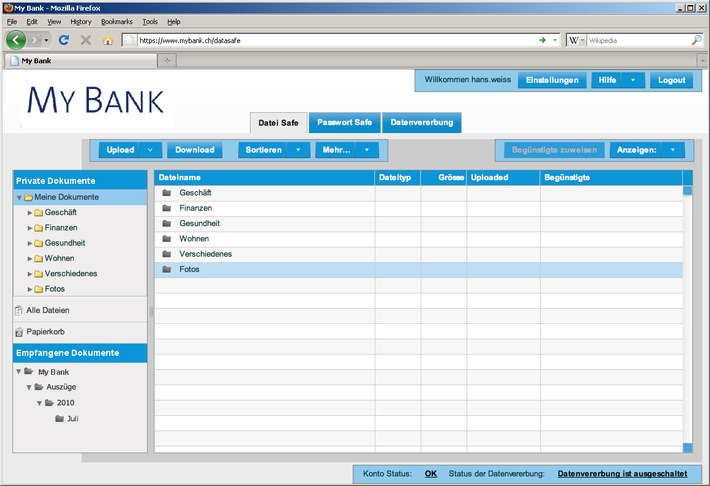Open the Anzeigen dropdown arrow
The width and height of the screenshot is (710, 486).
[673, 150]
